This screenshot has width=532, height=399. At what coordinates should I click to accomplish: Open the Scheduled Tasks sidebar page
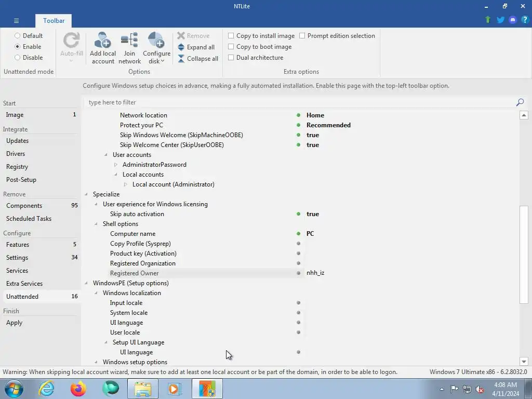click(41, 219)
